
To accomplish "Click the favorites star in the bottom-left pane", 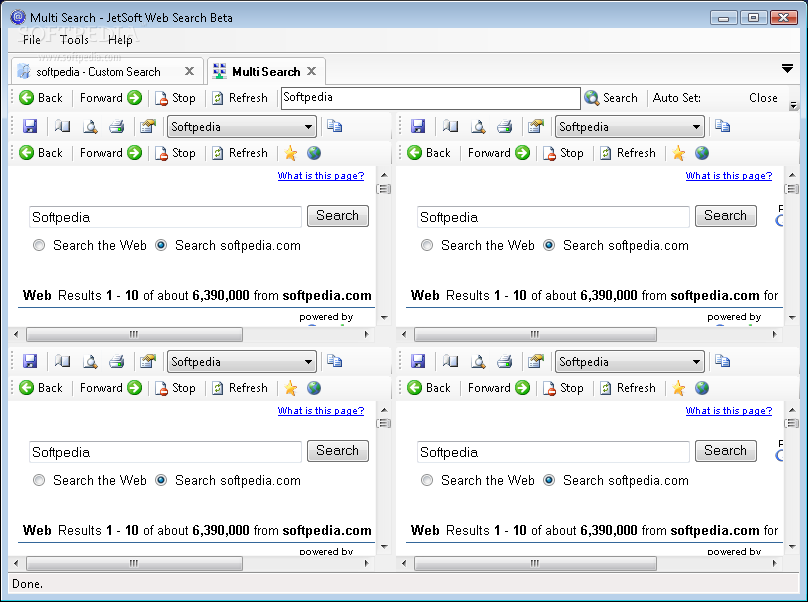I will pyautogui.click(x=291, y=388).
